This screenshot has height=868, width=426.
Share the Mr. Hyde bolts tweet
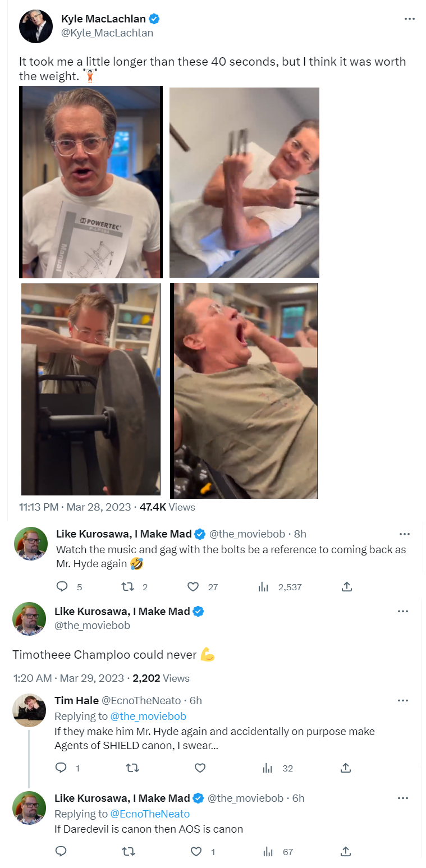coord(347,586)
